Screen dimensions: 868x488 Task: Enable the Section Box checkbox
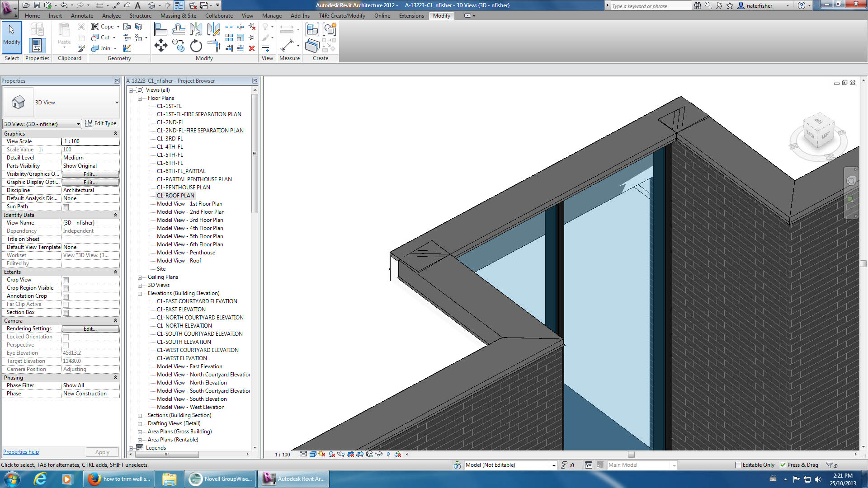pyautogui.click(x=66, y=313)
